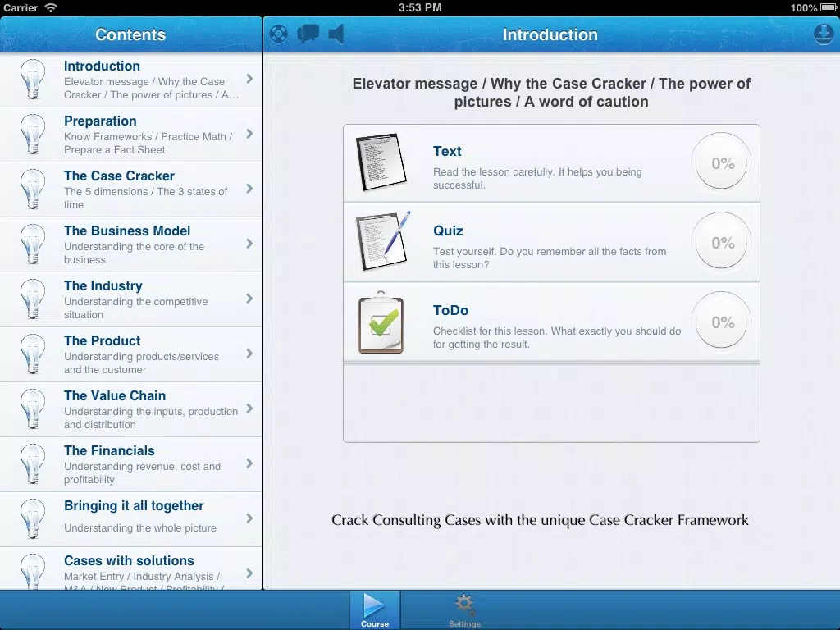Screen dimensions: 840x630
Task: Tap the 3:53 PM clock
Action: click(x=420, y=7)
